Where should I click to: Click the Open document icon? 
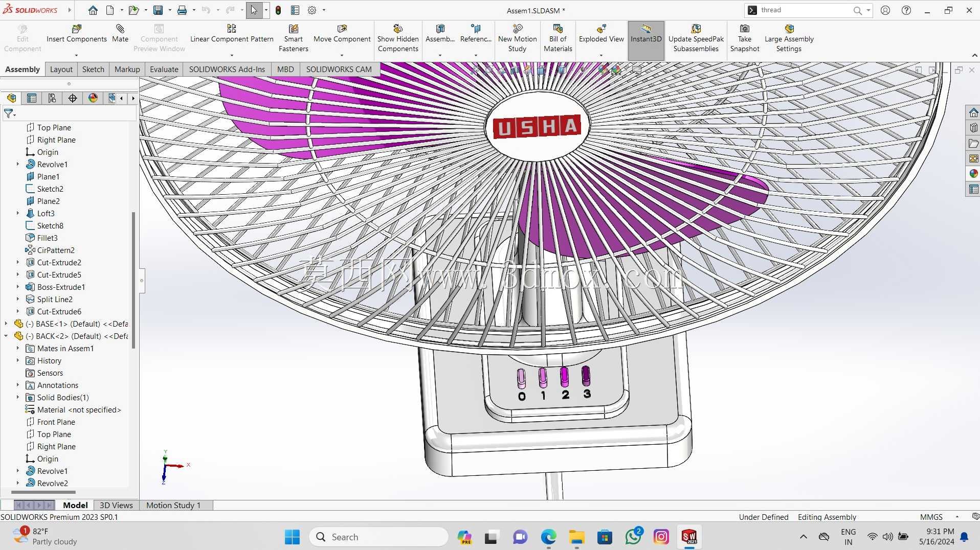coord(133,10)
